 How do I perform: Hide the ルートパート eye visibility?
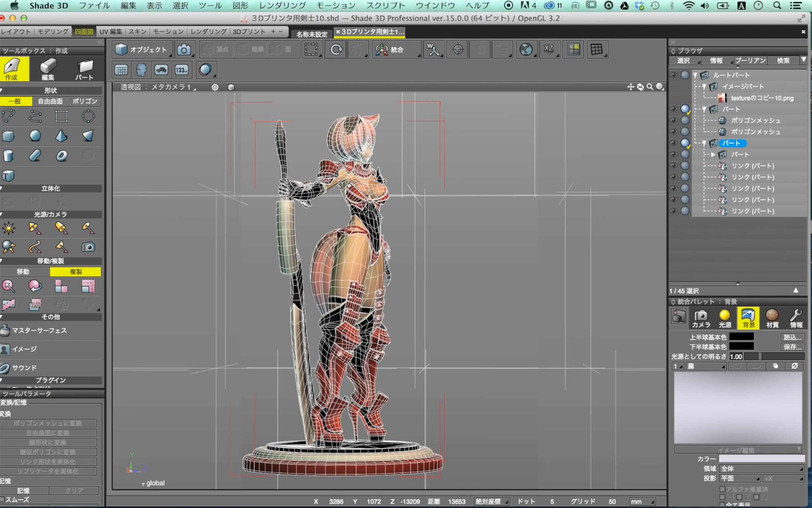[673, 75]
